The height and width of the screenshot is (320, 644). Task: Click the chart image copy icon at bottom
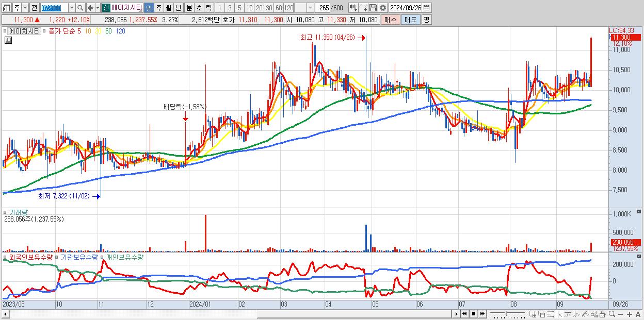pyautogui.click(x=603, y=314)
